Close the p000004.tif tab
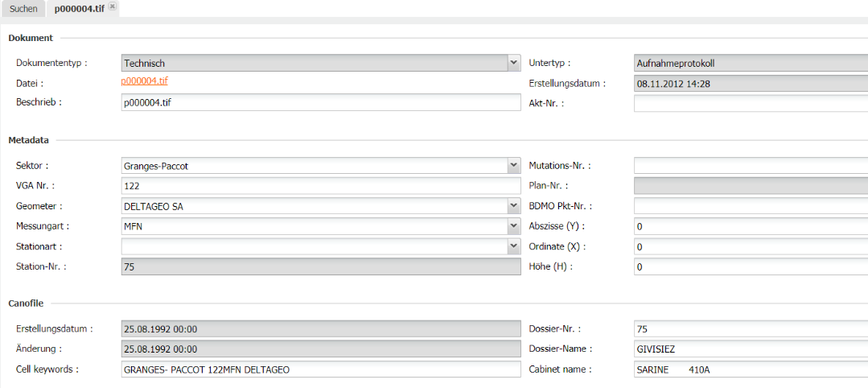Image resolution: width=868 pixels, height=388 pixels. click(x=112, y=6)
